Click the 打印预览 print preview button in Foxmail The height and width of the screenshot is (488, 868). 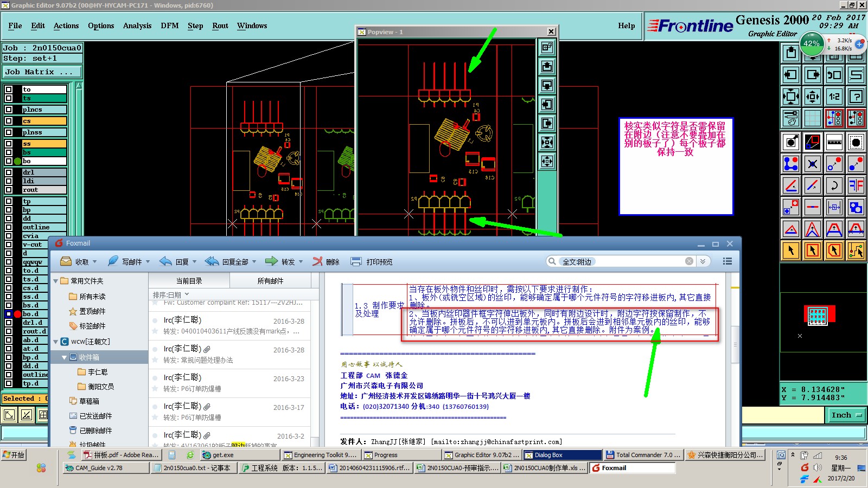(x=372, y=262)
